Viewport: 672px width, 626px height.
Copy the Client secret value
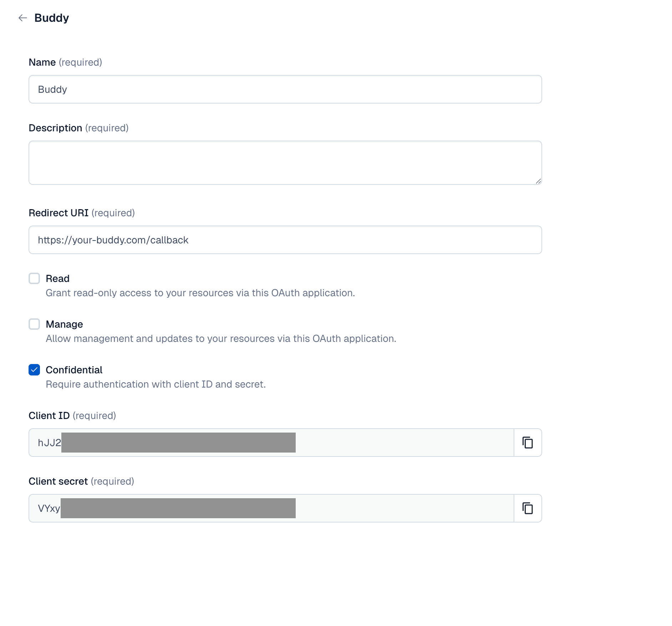point(528,508)
